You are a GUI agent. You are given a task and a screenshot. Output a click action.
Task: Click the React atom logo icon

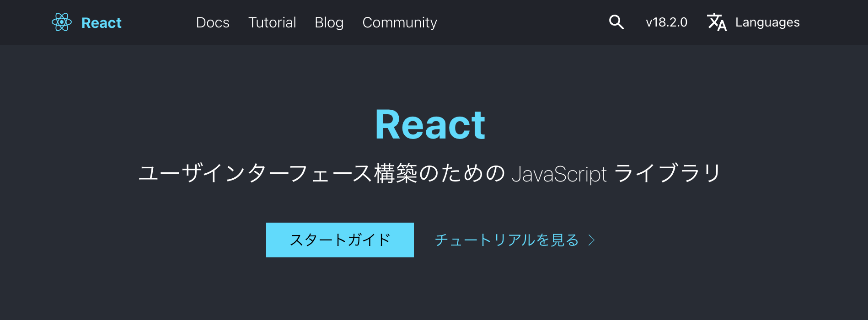pyautogui.click(x=62, y=22)
